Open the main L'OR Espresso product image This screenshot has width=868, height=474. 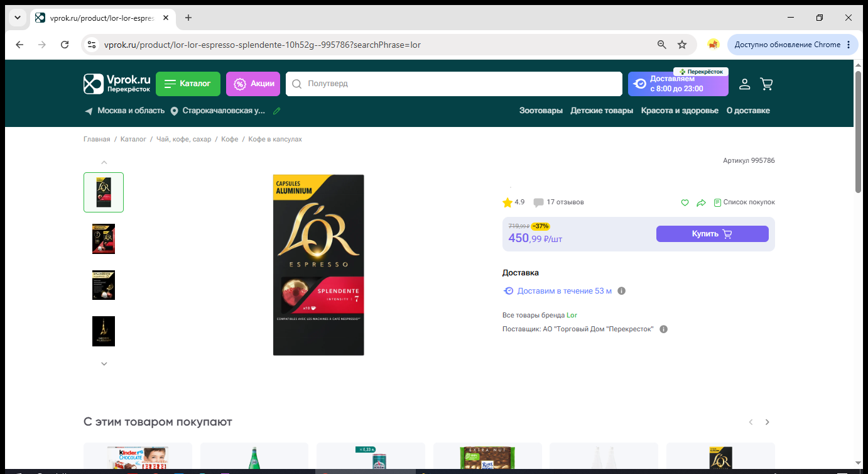click(318, 265)
